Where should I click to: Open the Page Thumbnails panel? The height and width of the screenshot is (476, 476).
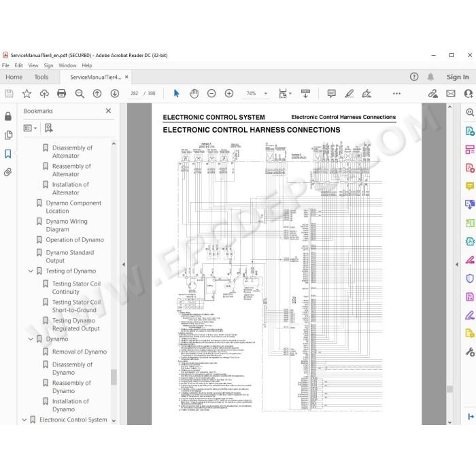tap(8, 135)
